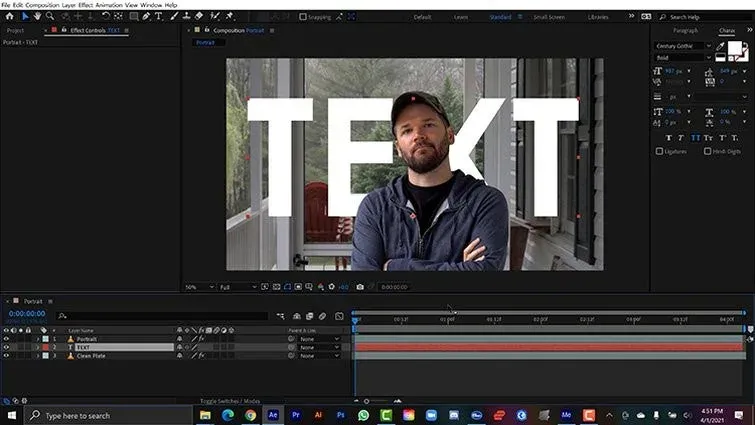Activate the Horizontal Type tool

(x=158, y=16)
